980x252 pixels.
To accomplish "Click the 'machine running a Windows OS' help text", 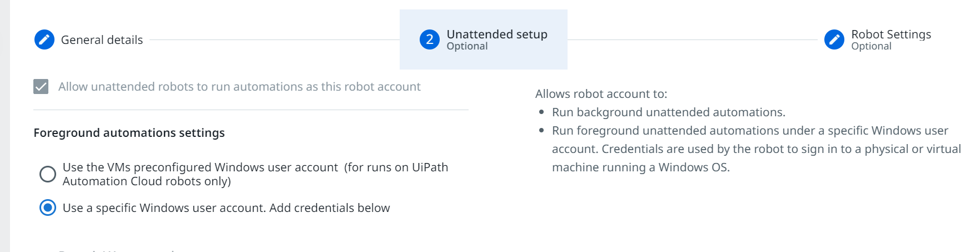I will tap(640, 167).
